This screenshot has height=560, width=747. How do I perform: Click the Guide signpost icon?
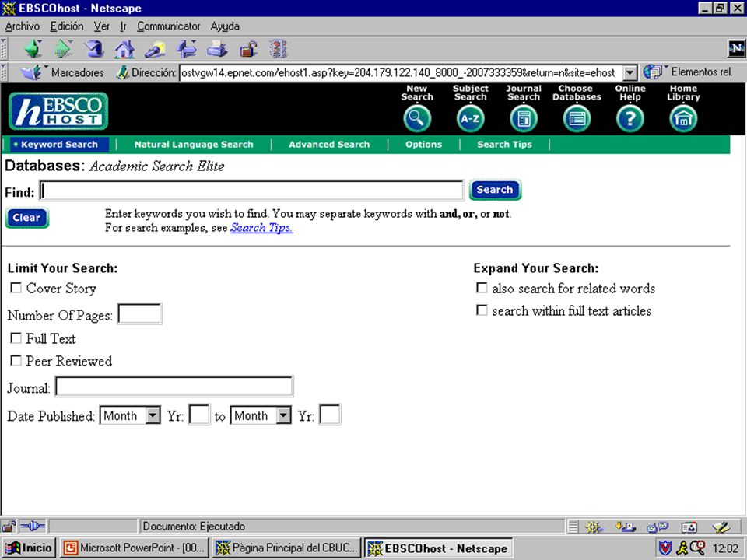[186, 48]
